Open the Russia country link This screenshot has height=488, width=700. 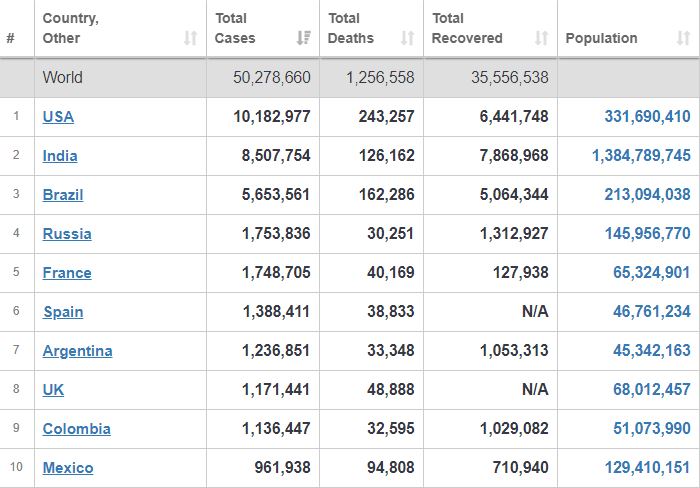point(67,234)
